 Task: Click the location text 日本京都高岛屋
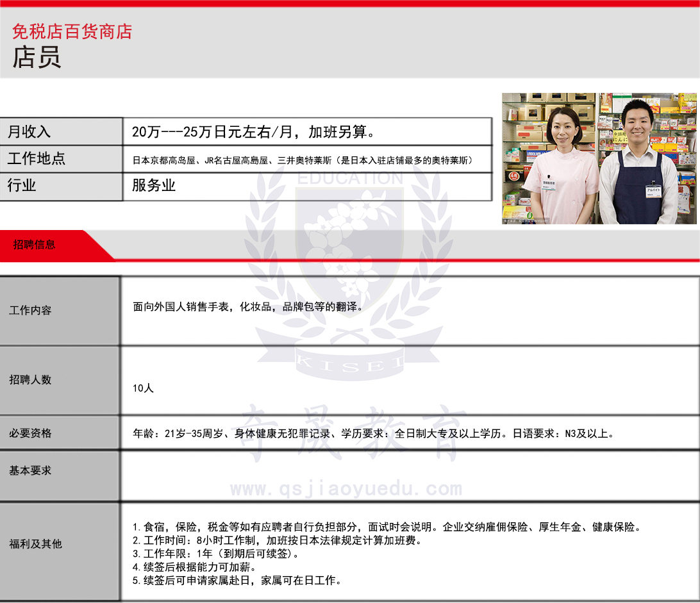164,160
